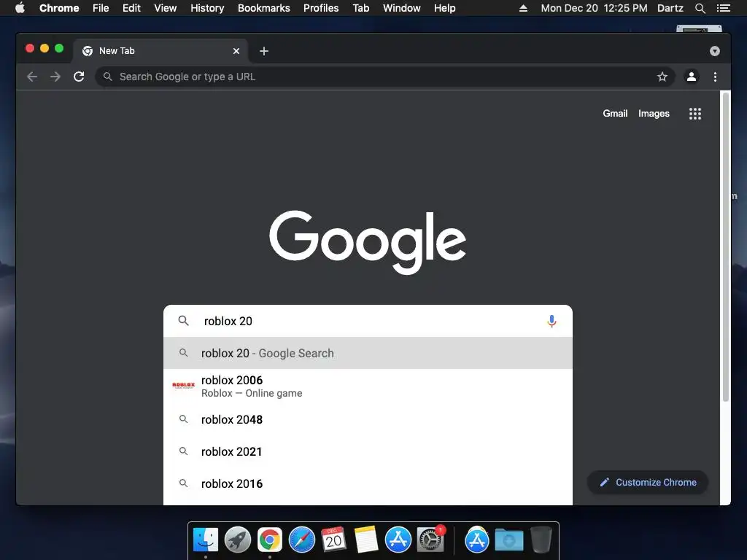Open the Window menu
Viewport: 747px width, 560px height.
402,8
